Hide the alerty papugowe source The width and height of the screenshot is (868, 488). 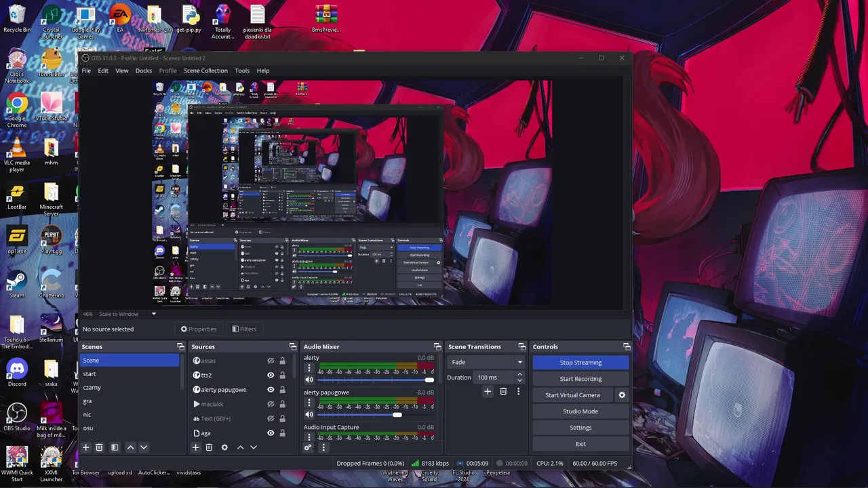tap(271, 390)
